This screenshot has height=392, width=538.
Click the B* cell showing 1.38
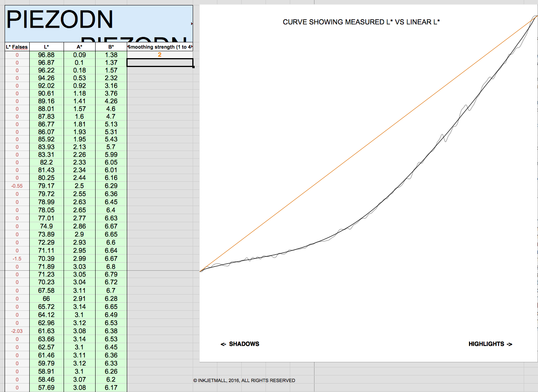click(111, 55)
